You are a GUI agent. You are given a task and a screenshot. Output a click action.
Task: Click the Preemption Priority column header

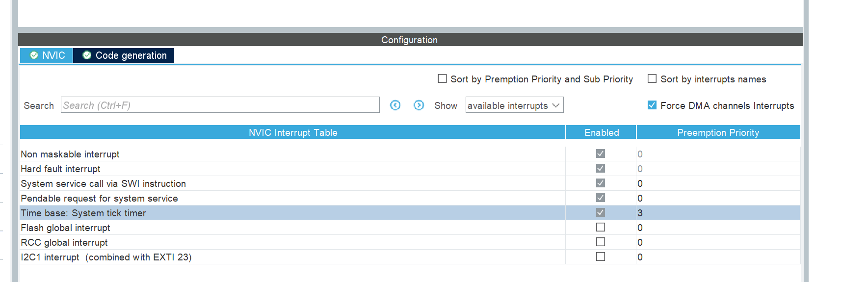click(718, 132)
